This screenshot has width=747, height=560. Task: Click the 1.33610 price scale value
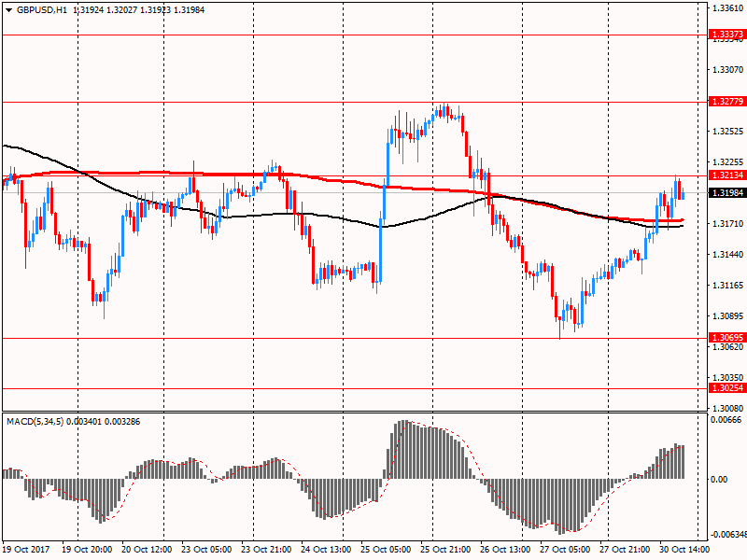(x=727, y=8)
